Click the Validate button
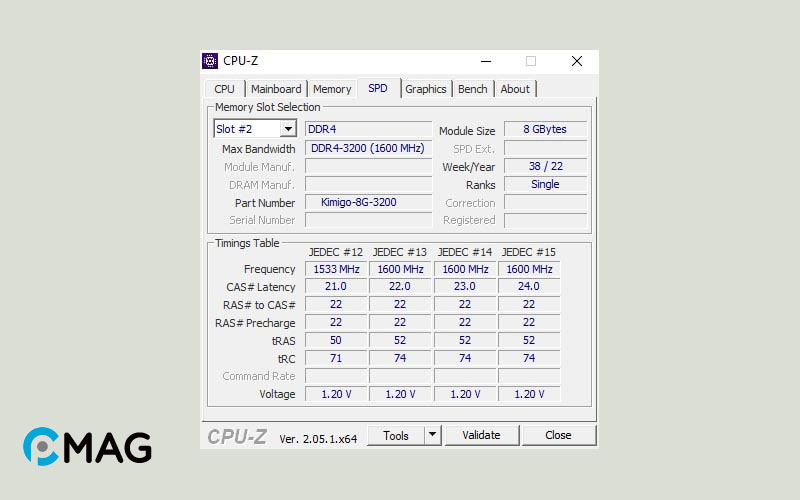 coord(482,435)
